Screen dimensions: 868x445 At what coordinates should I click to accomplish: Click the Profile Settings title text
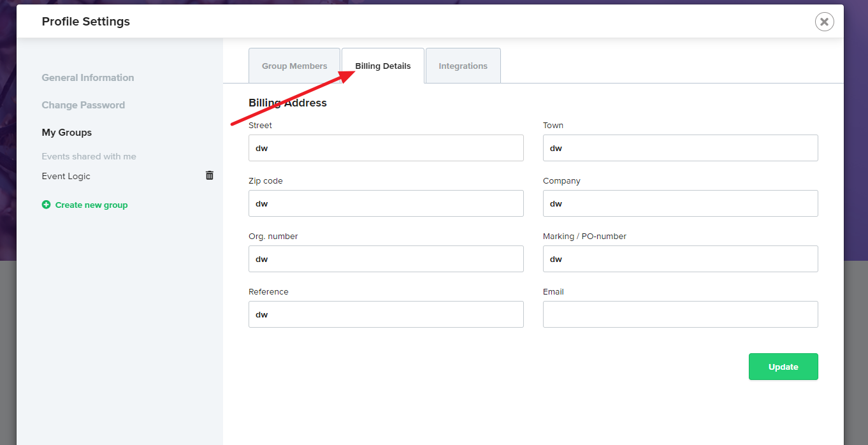coord(86,22)
